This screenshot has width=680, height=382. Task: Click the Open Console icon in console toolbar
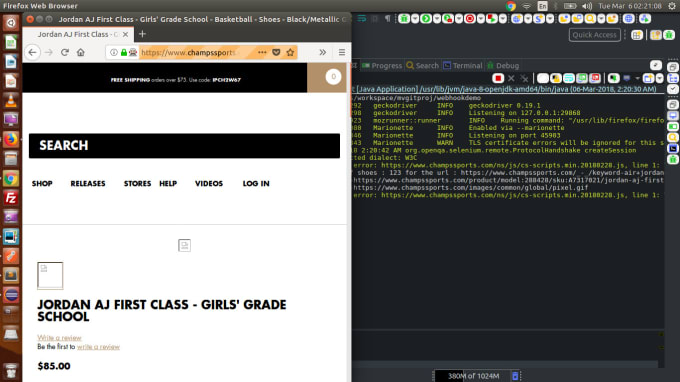click(648, 78)
